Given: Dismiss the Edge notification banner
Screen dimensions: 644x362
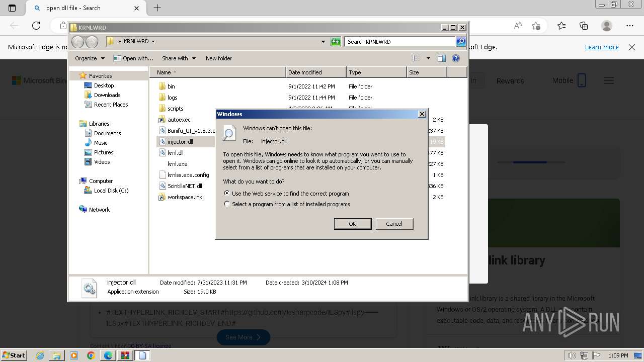Looking at the screenshot, I should click(632, 47).
